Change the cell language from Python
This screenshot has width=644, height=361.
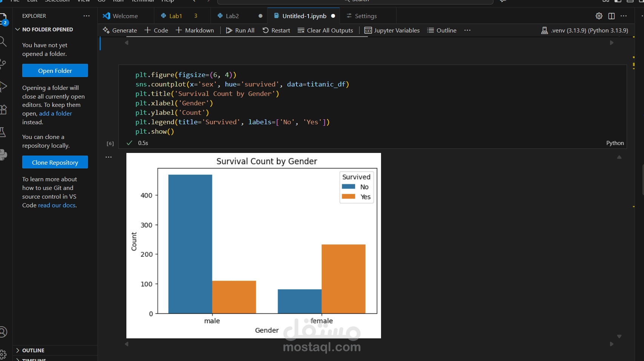(x=615, y=143)
